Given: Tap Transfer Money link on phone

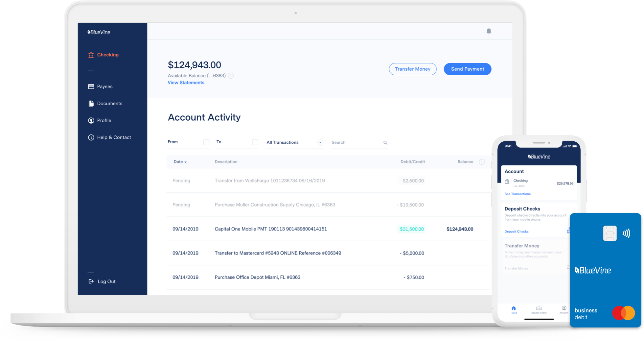Looking at the screenshot, I should pyautogui.click(x=516, y=268).
